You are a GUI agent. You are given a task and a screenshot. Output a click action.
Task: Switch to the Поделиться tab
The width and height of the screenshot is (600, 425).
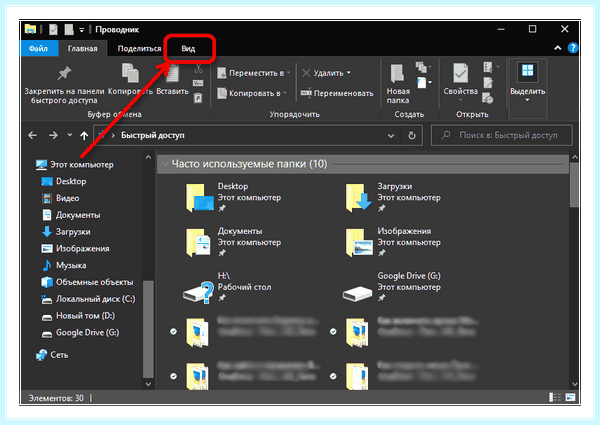(x=139, y=49)
